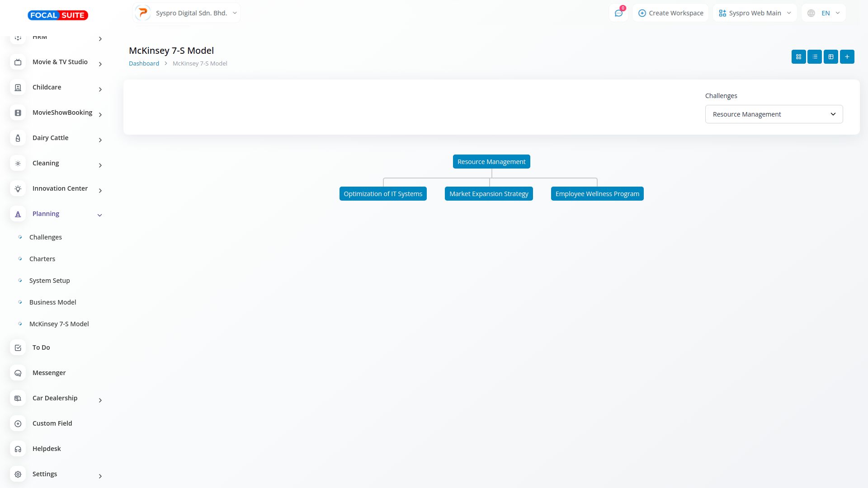This screenshot has width=868, height=488.
Task: Click the To Do checklist icon
Action: coord(18,347)
